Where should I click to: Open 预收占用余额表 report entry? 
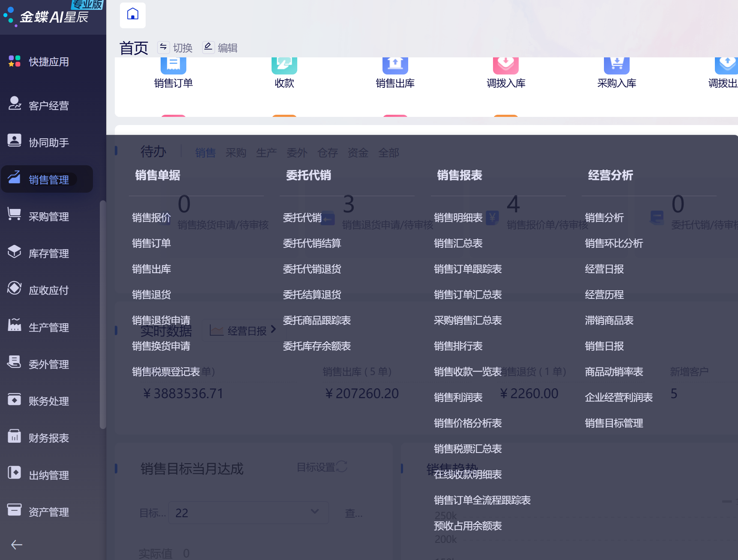(x=468, y=526)
